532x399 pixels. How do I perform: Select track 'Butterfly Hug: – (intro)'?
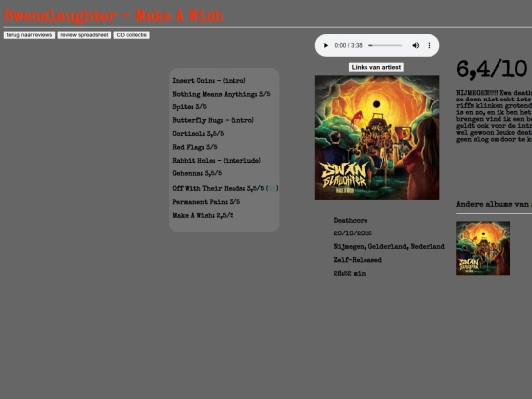coord(214,120)
